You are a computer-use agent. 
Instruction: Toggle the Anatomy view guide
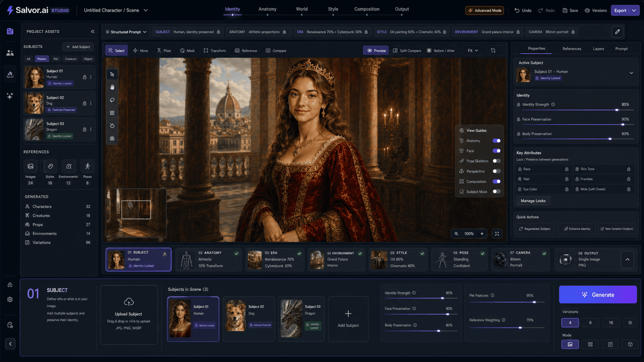497,141
